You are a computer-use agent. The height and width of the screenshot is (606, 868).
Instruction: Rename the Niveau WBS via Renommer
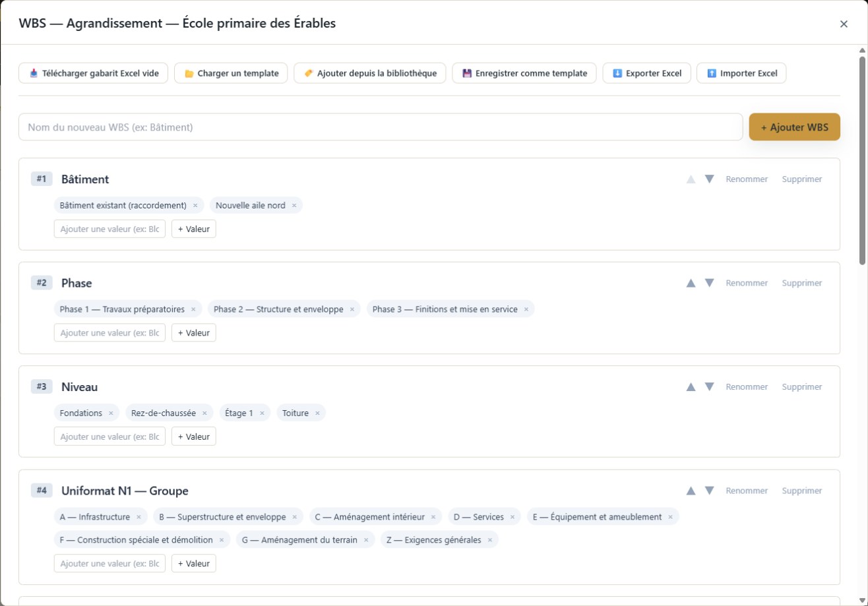tap(747, 387)
